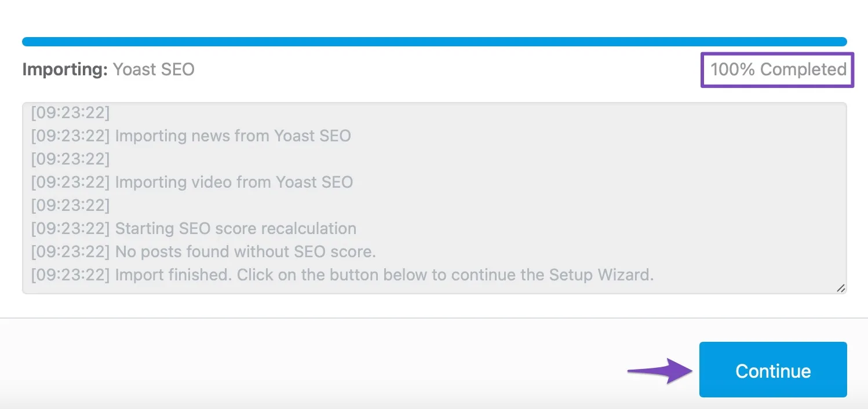Grab the log textarea resize handle
Image resolution: width=868 pixels, height=409 pixels.
pyautogui.click(x=841, y=288)
